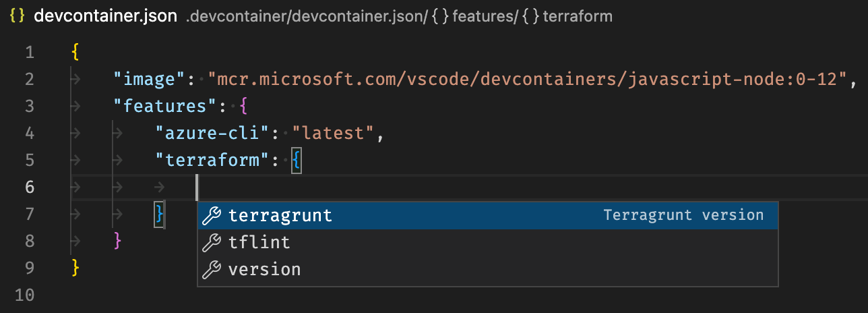868x313 pixels.
Task: Click the mcr.microsoft.com image URL string
Action: [x=526, y=80]
